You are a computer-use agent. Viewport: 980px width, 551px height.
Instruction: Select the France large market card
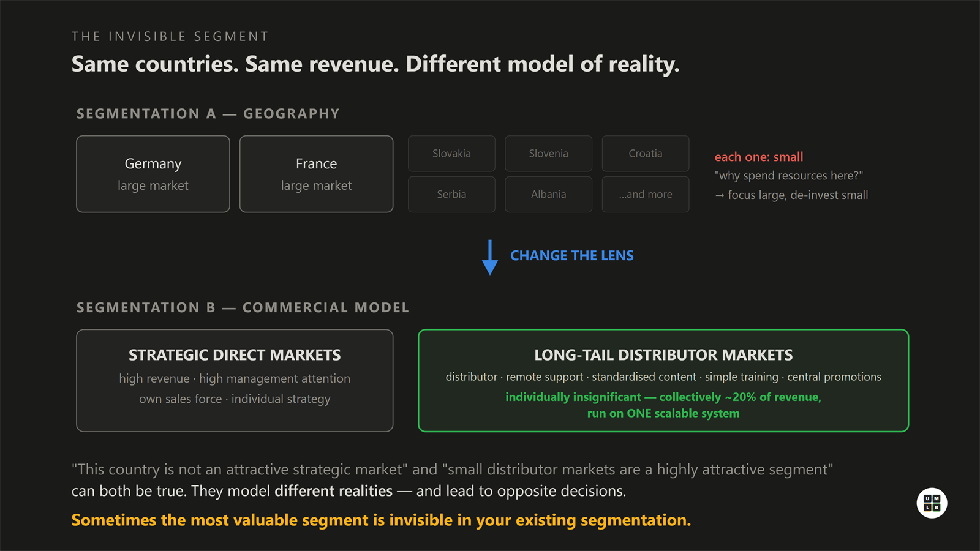316,174
